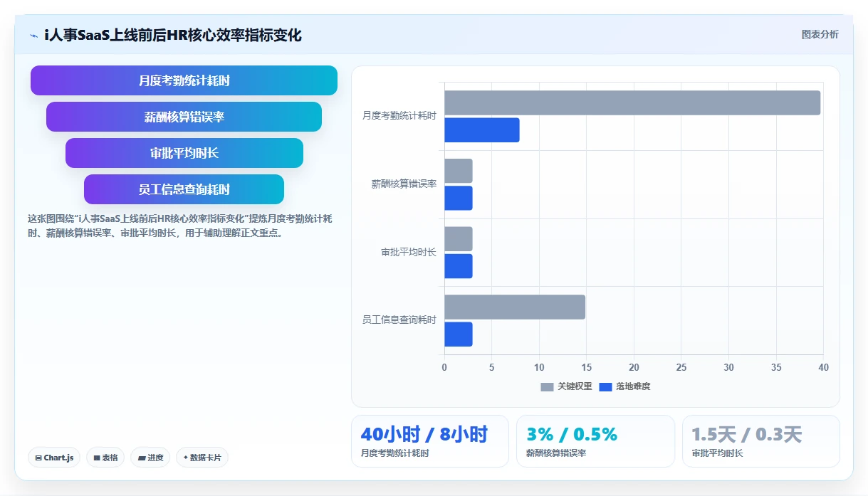Click 薪酬核算错误率 caption in stat card

[556, 453]
